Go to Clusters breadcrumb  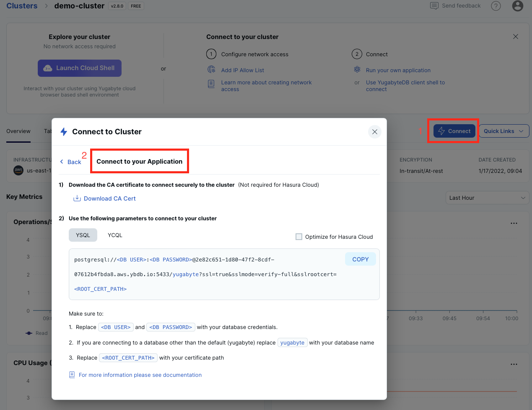tap(22, 6)
